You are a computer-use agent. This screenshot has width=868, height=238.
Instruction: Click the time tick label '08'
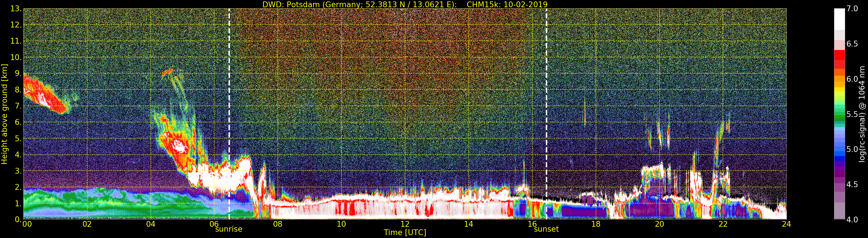coord(278,224)
